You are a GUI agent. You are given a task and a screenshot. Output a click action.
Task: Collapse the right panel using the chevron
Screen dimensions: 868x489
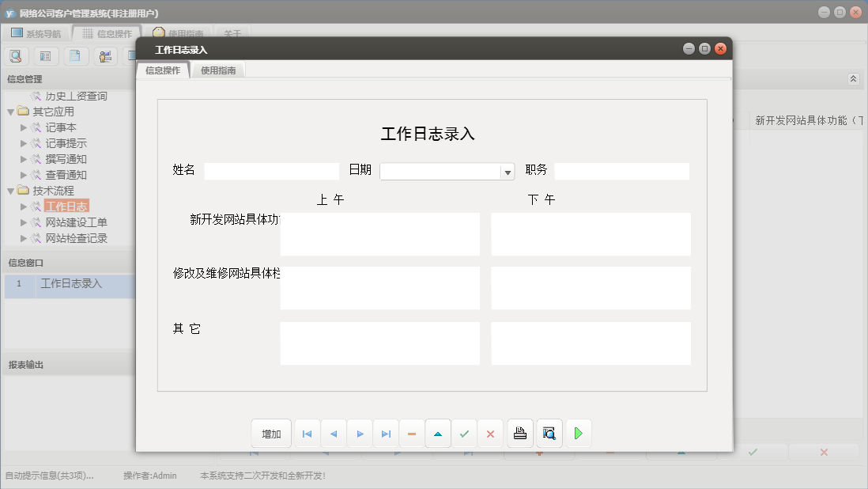[x=852, y=78]
